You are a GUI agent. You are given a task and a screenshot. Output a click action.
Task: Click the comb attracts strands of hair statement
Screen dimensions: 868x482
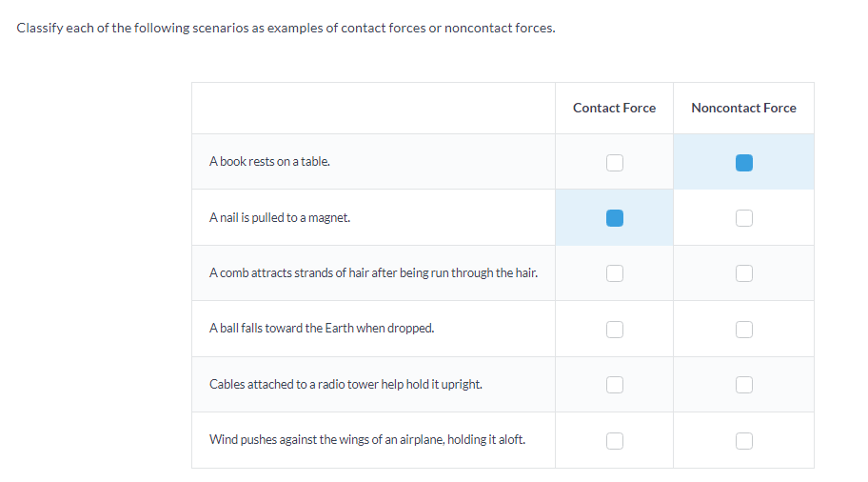[373, 273]
